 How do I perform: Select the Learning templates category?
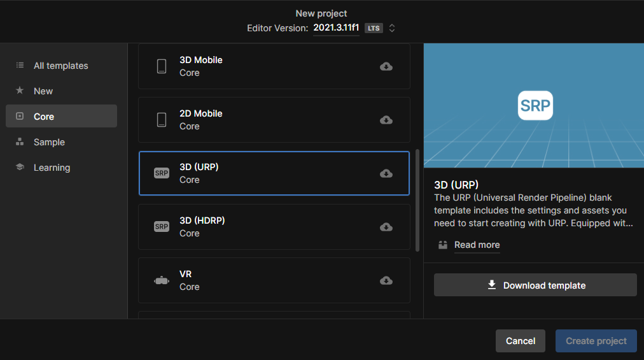coord(52,168)
